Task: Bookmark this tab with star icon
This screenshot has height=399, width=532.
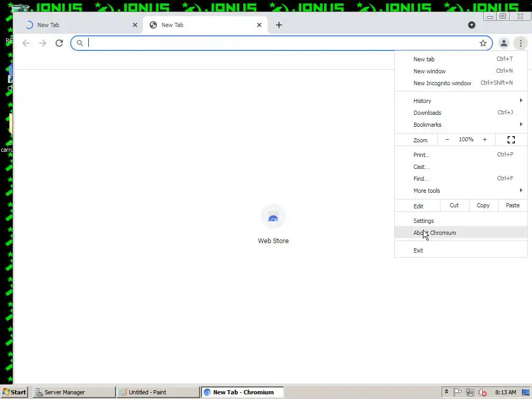Action: pyautogui.click(x=483, y=43)
